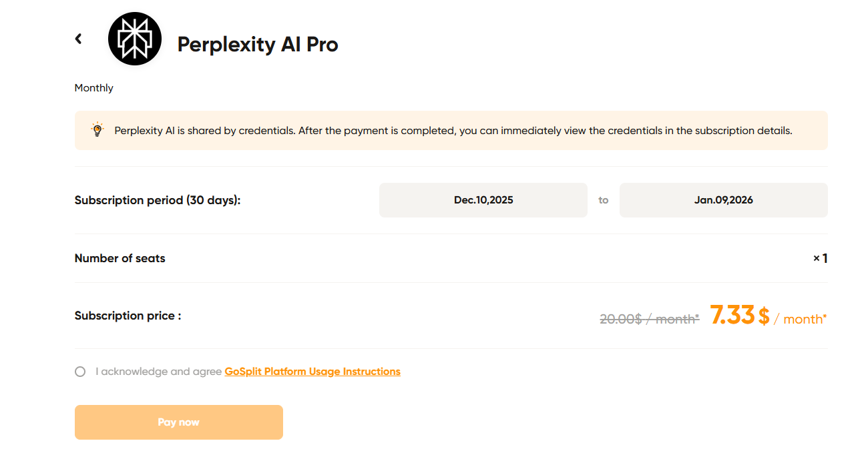Click the Number of seats label

(x=120, y=258)
